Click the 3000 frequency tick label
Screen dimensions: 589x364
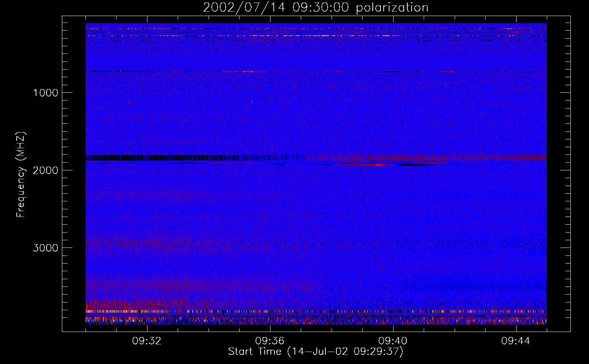click(x=46, y=248)
